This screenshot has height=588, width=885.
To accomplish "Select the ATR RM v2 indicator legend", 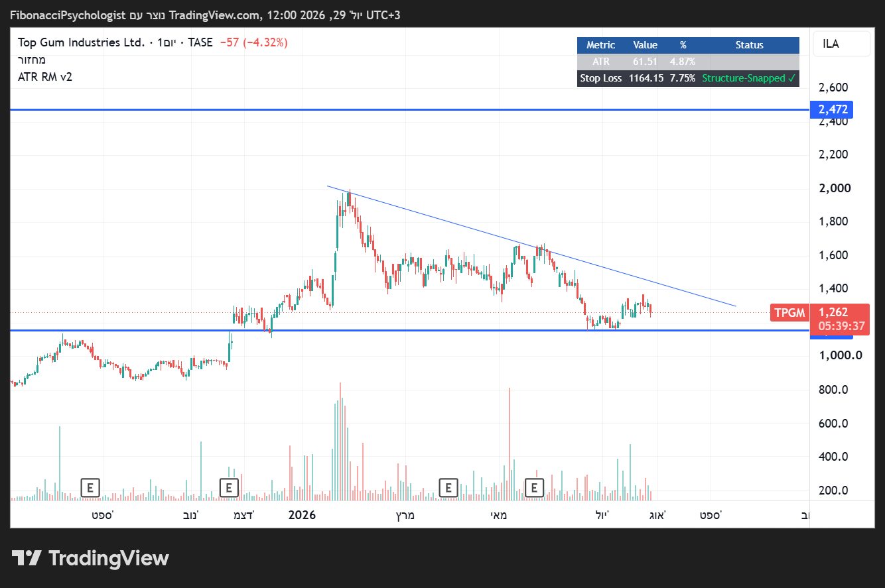I will [x=45, y=77].
